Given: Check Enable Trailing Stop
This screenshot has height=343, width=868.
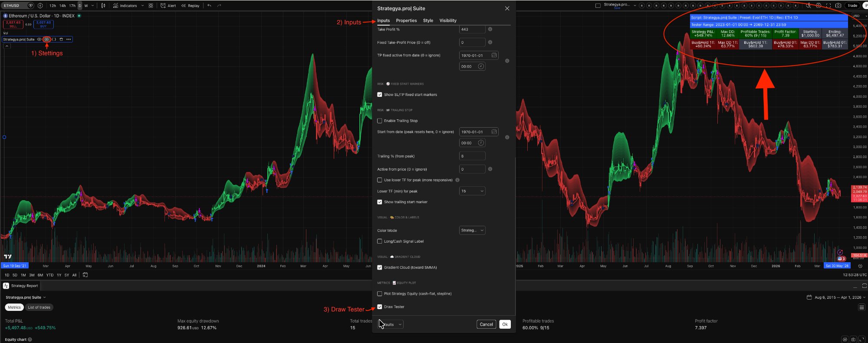Looking at the screenshot, I should point(380,121).
